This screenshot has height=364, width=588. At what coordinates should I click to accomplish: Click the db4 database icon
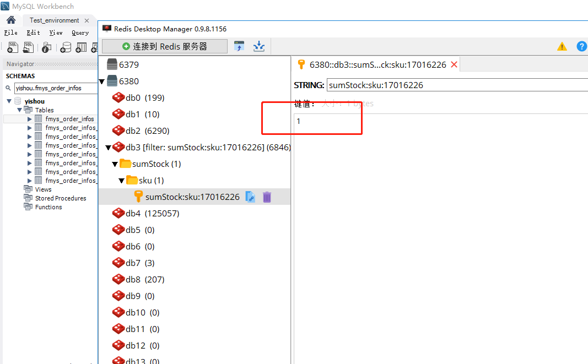point(118,213)
